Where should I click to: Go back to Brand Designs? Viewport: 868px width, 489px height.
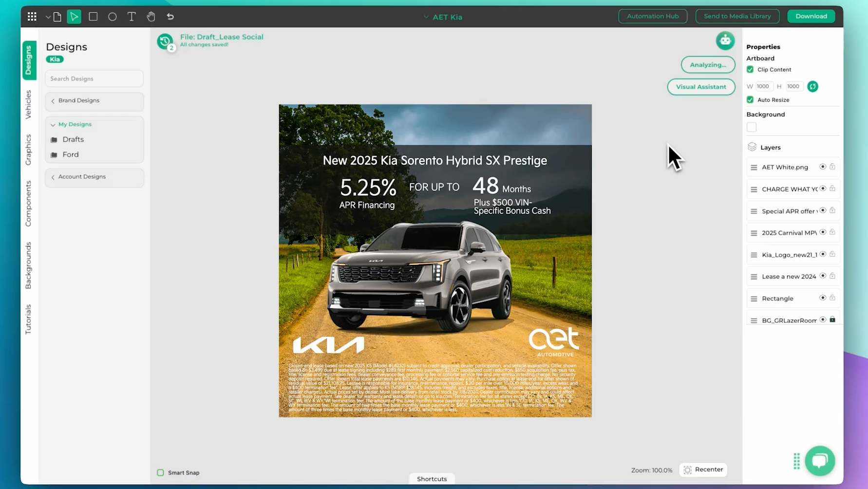94,101
